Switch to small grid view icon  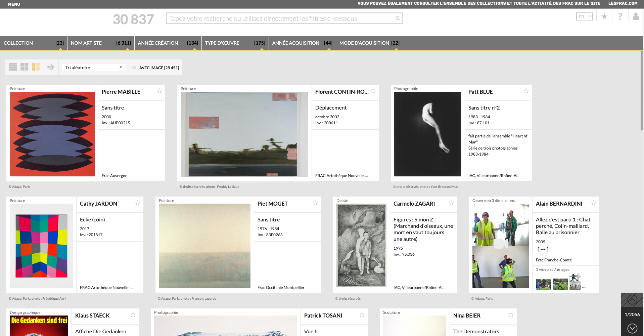(13, 67)
